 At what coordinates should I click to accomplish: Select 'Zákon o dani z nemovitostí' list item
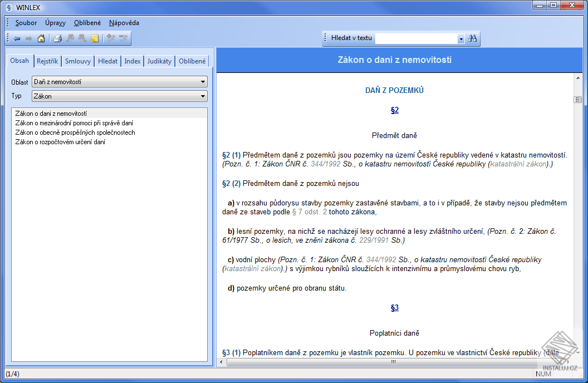click(110, 114)
